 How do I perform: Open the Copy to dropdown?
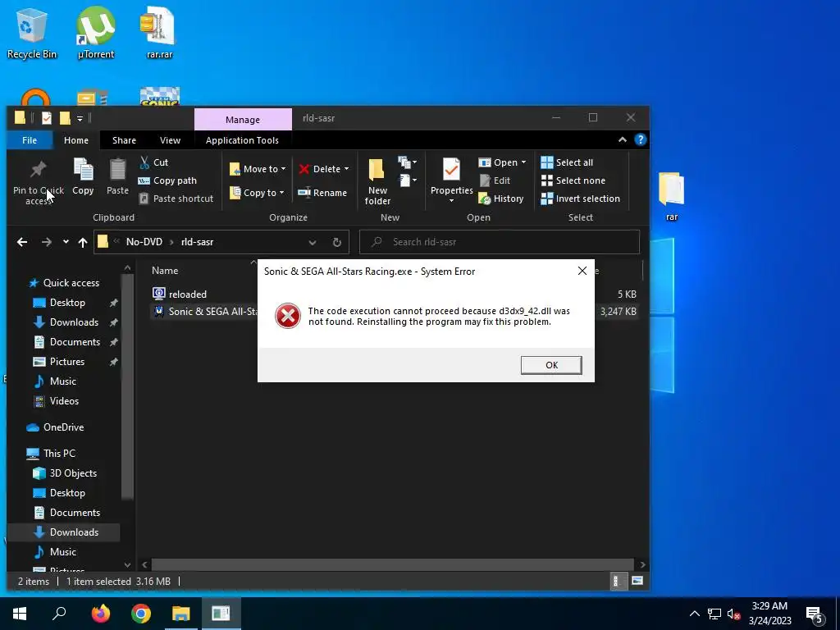point(258,193)
